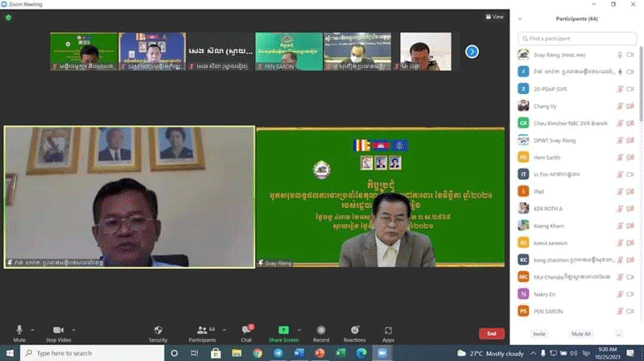Click the Participants icon in toolbar
644x361 pixels.
[x=203, y=332]
